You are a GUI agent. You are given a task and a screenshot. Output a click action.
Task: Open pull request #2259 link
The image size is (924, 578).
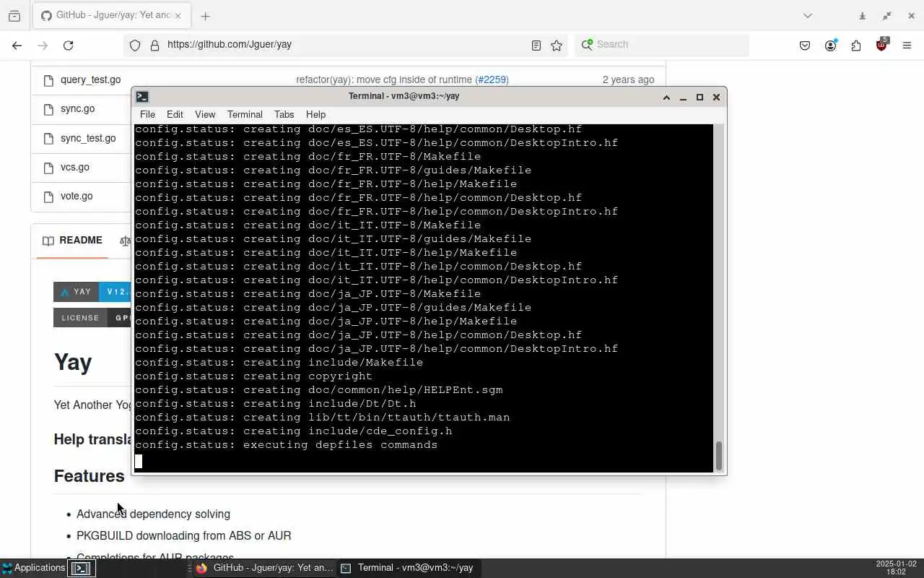[x=492, y=79]
